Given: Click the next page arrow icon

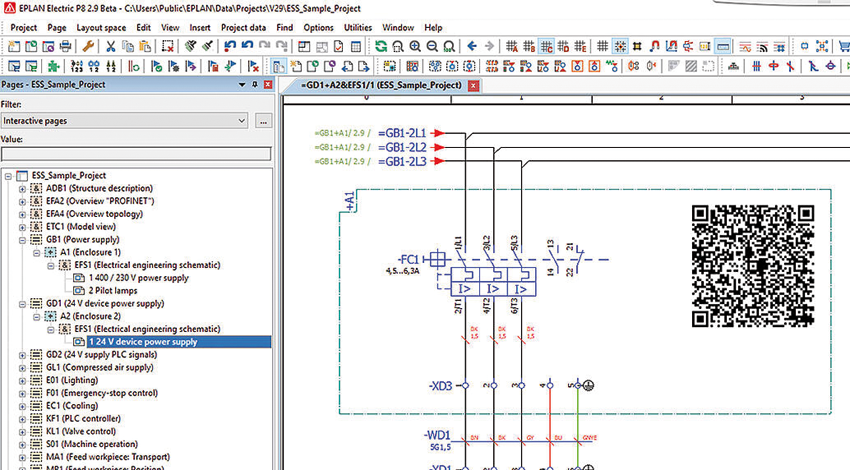Looking at the screenshot, I should [364, 67].
